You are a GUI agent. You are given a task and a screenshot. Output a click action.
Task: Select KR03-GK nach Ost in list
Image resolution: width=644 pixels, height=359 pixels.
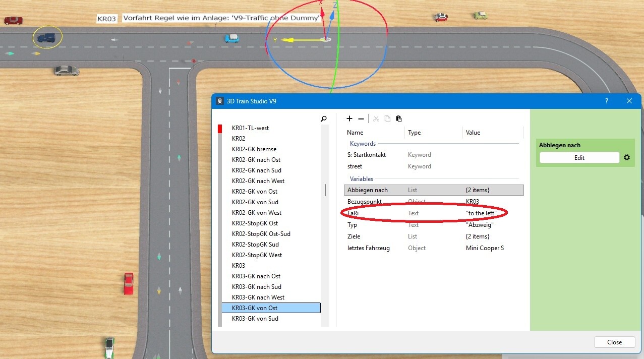[x=256, y=276]
